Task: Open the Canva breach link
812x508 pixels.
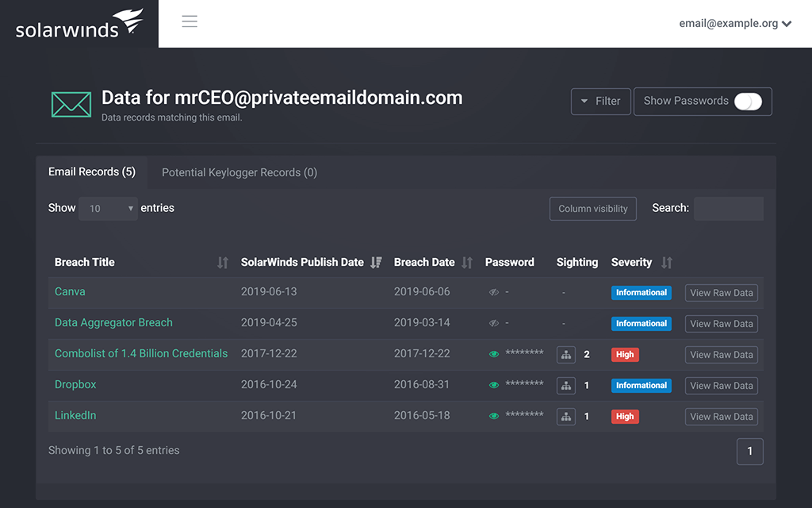Action: [x=70, y=292]
